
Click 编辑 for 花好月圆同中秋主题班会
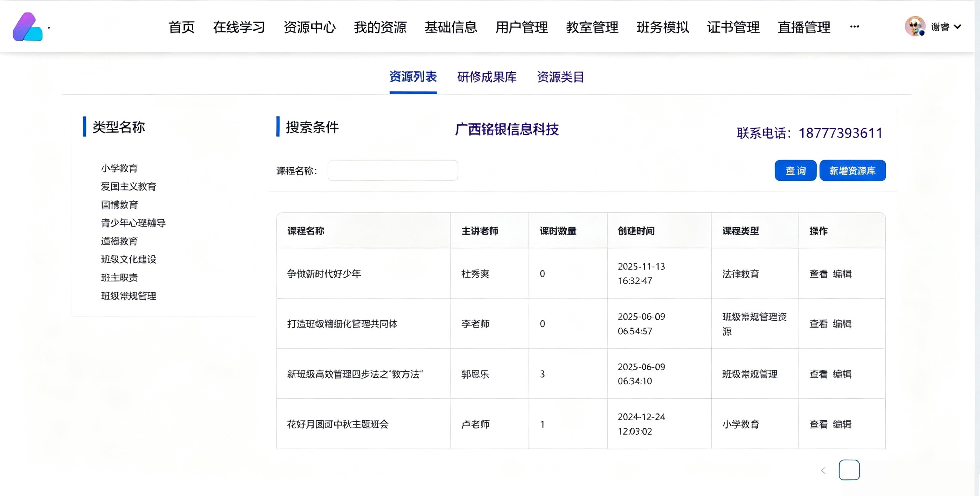pyautogui.click(x=842, y=424)
